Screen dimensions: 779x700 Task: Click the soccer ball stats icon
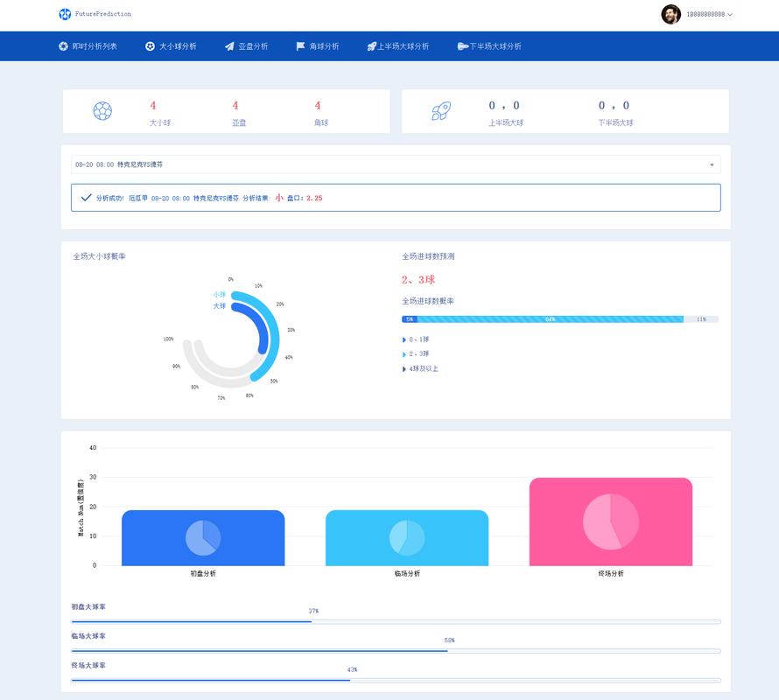coord(102,111)
